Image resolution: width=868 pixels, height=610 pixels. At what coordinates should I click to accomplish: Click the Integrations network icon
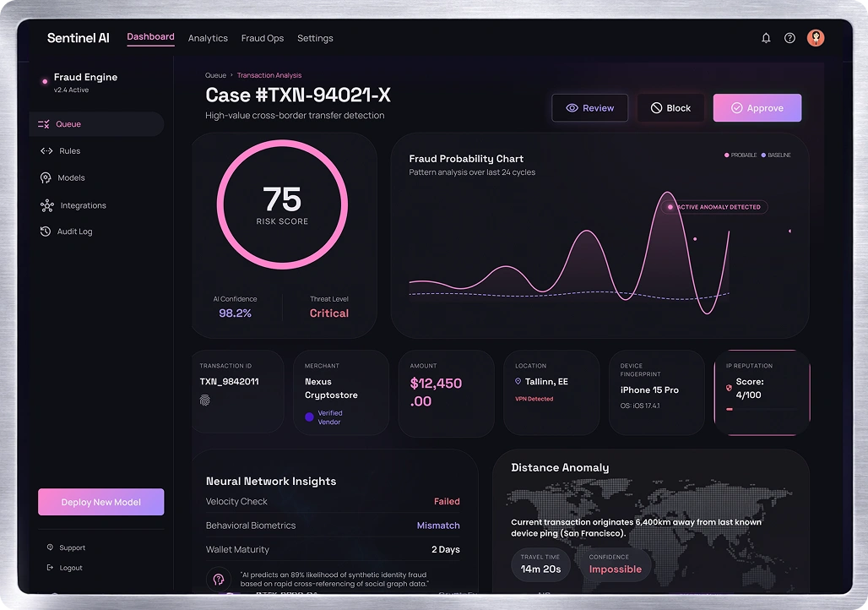click(x=46, y=205)
